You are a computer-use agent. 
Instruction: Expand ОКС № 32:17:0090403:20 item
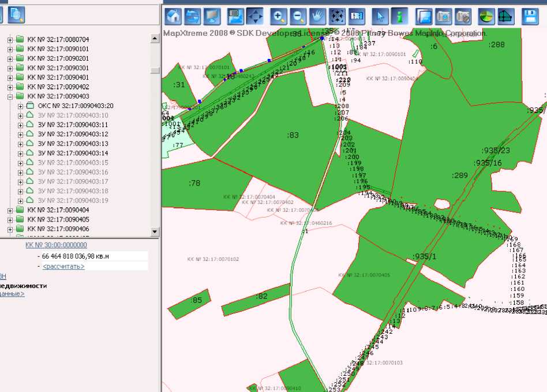[x=21, y=106]
